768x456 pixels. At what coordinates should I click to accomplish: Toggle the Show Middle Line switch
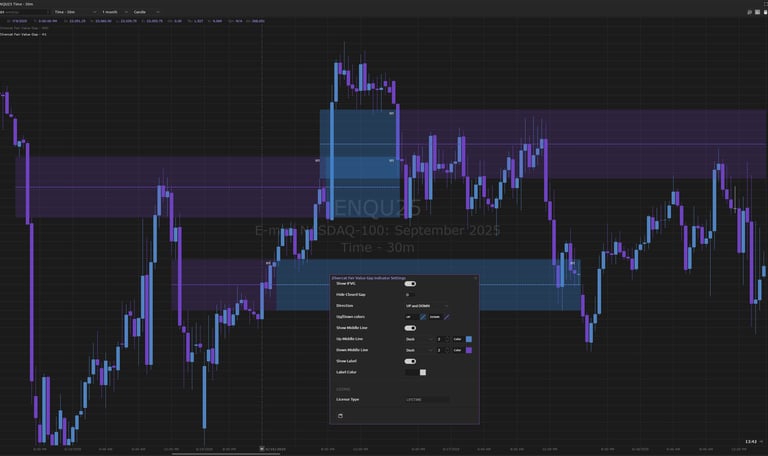pyautogui.click(x=410, y=328)
